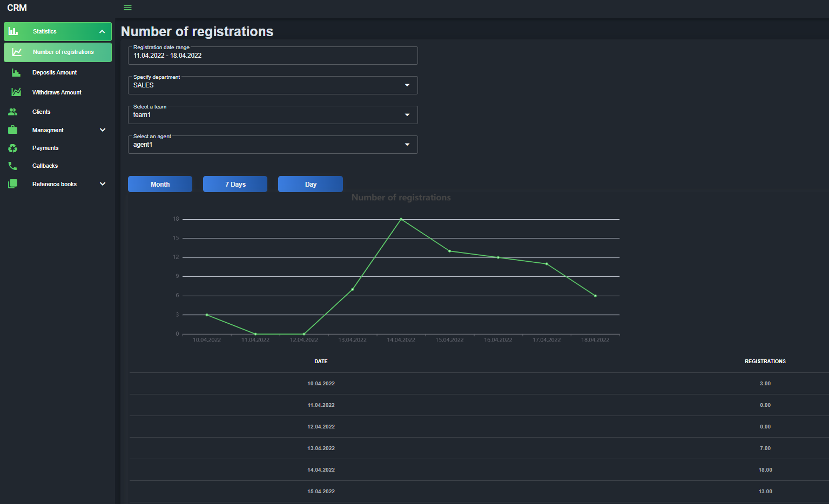The width and height of the screenshot is (829, 504).
Task: Open the Select a team dropdown
Action: click(273, 115)
